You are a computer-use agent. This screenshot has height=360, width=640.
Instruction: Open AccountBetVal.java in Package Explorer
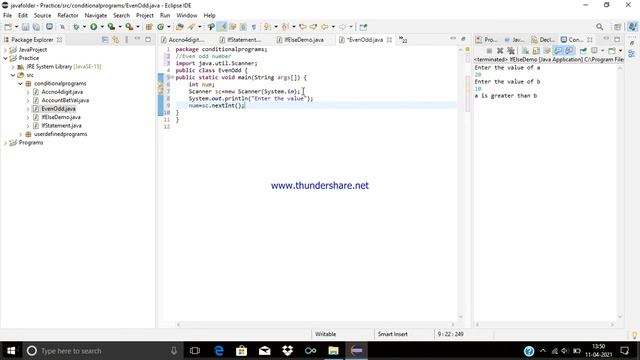coord(65,100)
